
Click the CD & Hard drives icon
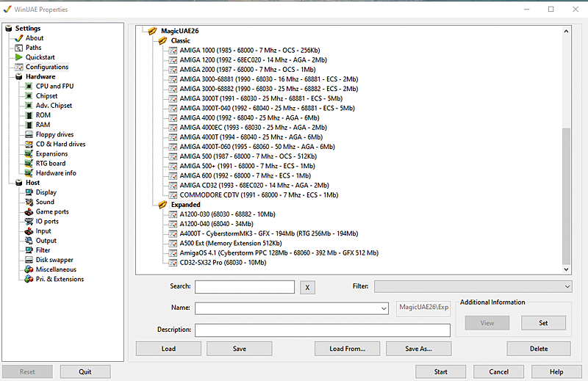click(29, 145)
